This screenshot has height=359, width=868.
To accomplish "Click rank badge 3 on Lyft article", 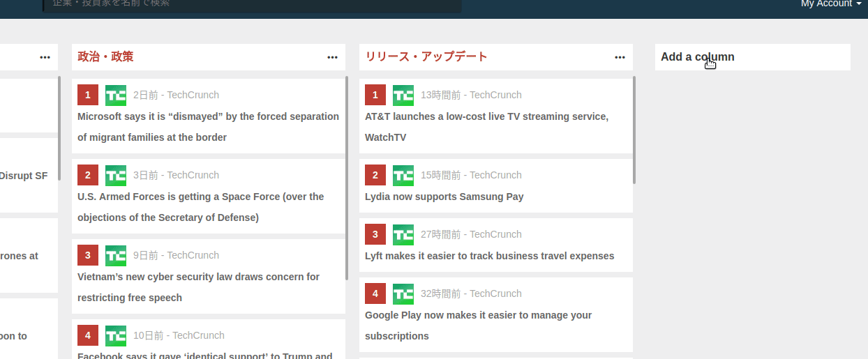I will click(375, 234).
